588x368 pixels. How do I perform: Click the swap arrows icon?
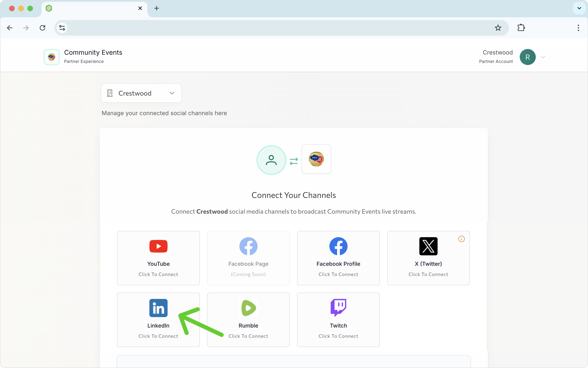294,161
